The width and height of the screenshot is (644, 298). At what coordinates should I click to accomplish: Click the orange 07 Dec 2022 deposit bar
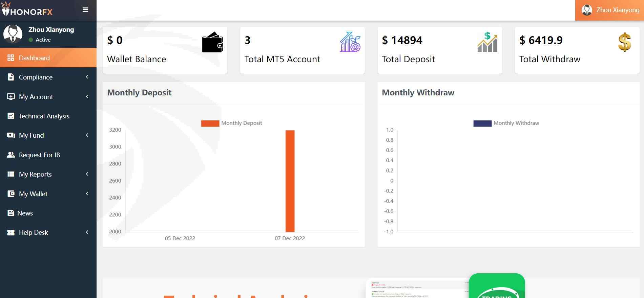click(290, 181)
